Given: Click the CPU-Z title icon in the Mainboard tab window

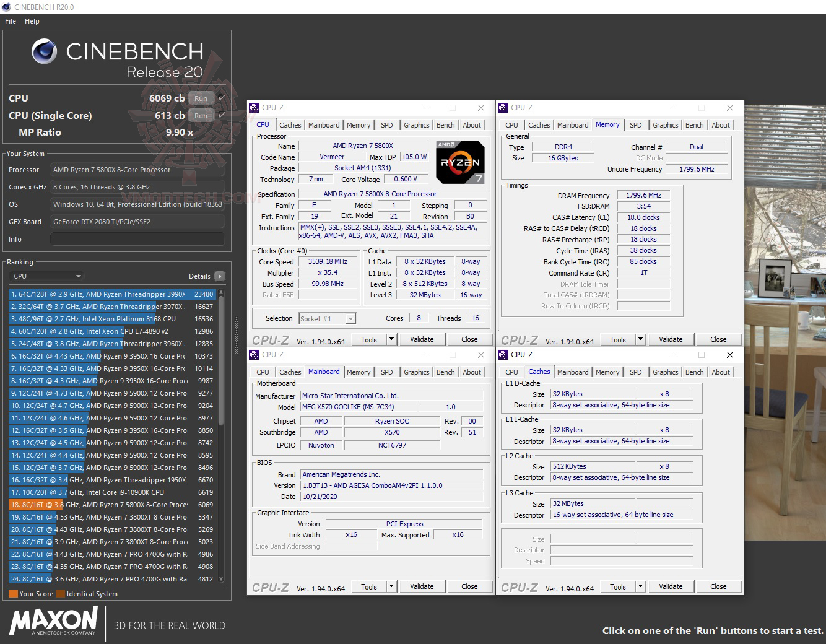Looking at the screenshot, I should pyautogui.click(x=254, y=355).
